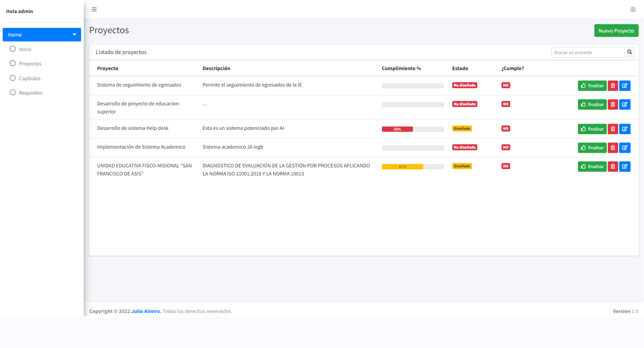Edit Implementación de Sistema Academico project

[625, 148]
